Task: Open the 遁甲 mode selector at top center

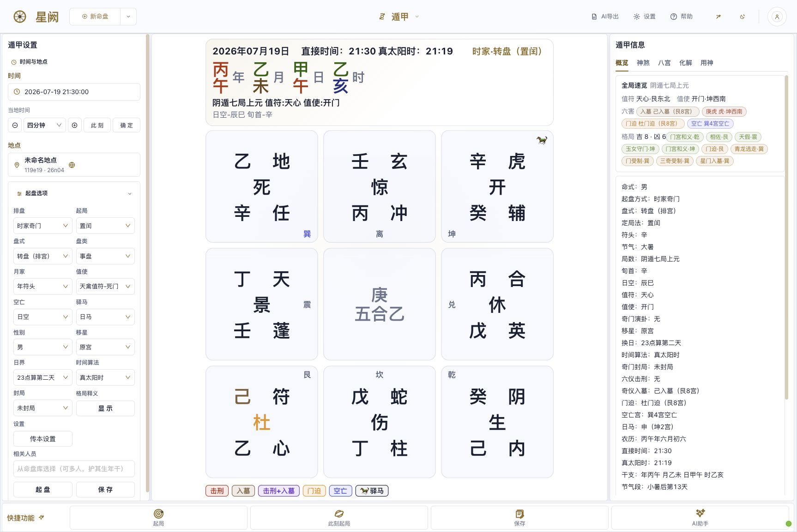Action: 399,17
